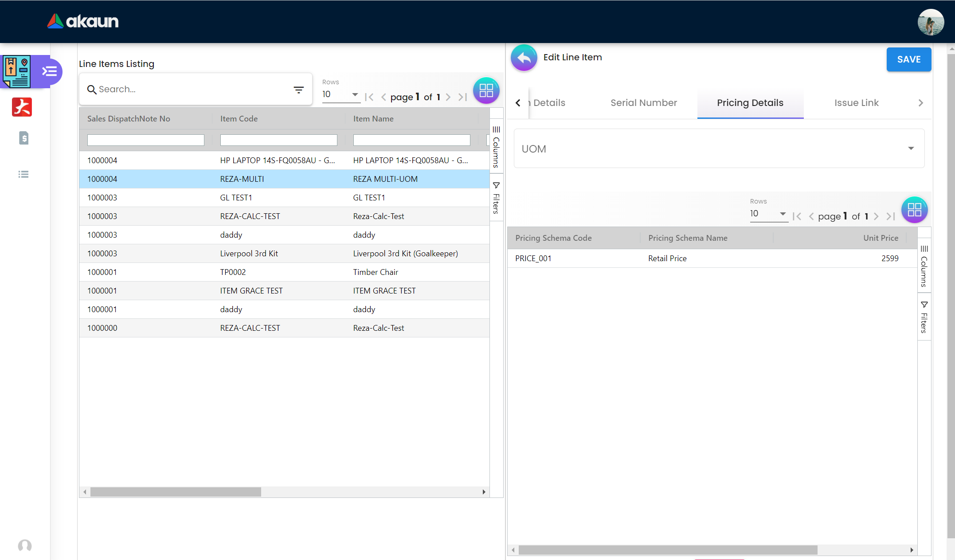Toggle the Filters panel of the line items grid
This screenshot has height=560, width=955.
[496, 198]
